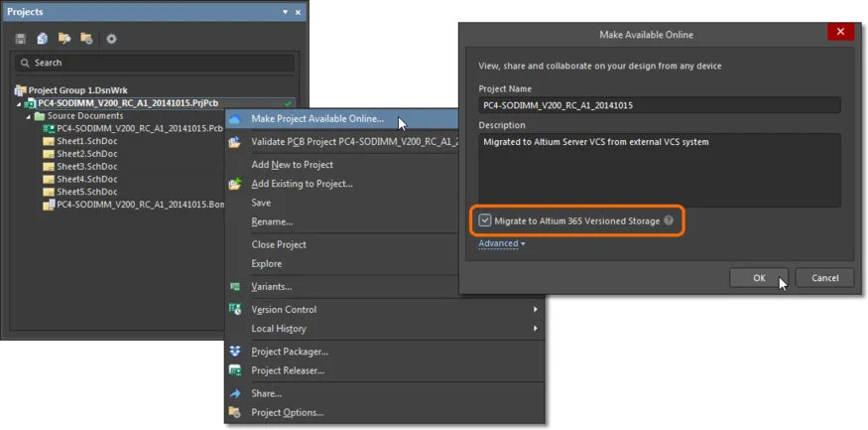Open the Projects panel dropdown arrow
The image size is (868, 430).
click(285, 12)
